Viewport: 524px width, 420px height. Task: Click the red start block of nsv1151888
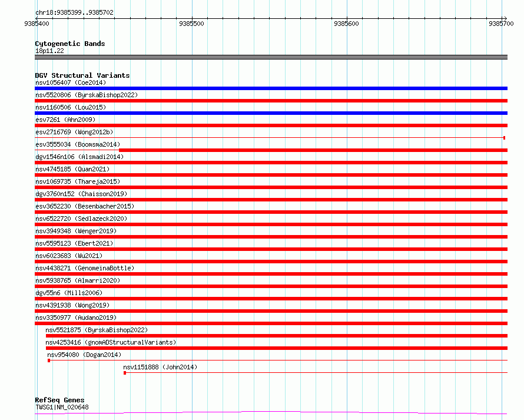point(125,373)
